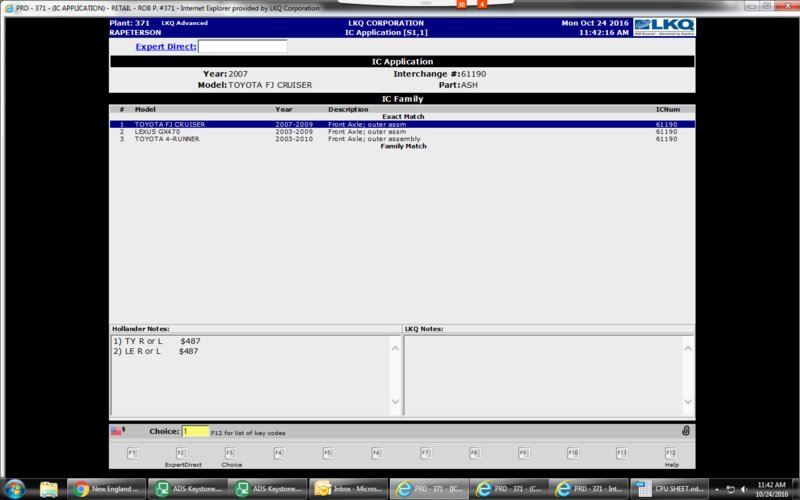The width and height of the screenshot is (800, 500).
Task: Show hidden system tray icons
Action: 716,489
